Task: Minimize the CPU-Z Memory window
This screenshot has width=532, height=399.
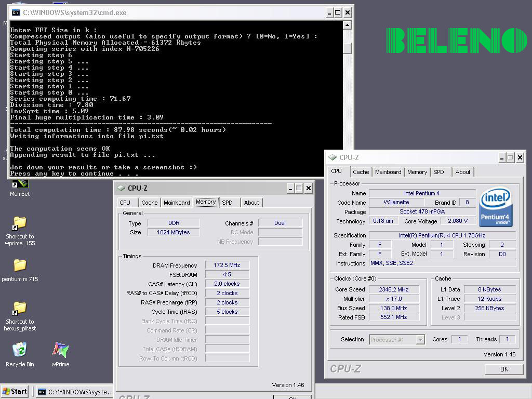Action: point(290,188)
